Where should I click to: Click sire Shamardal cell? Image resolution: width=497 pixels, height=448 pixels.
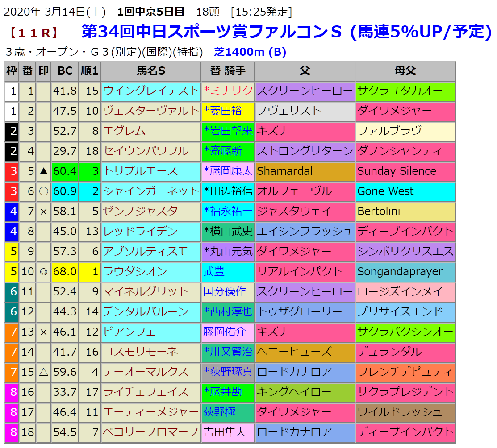tap(284, 171)
